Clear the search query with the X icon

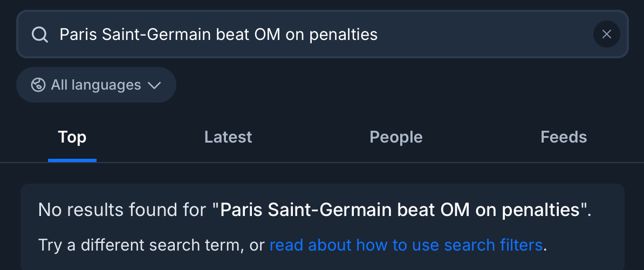point(606,35)
